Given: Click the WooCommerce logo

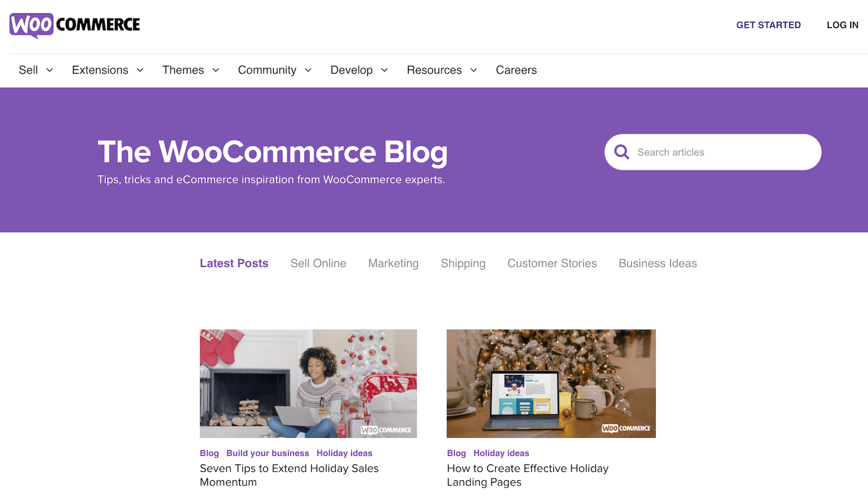Looking at the screenshot, I should (x=74, y=25).
